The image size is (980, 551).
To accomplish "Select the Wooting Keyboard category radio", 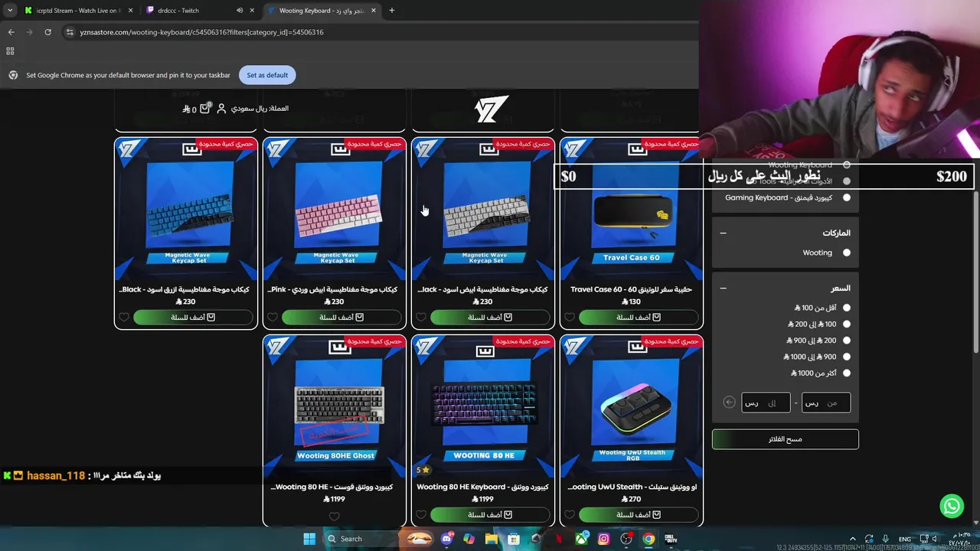I will (846, 165).
